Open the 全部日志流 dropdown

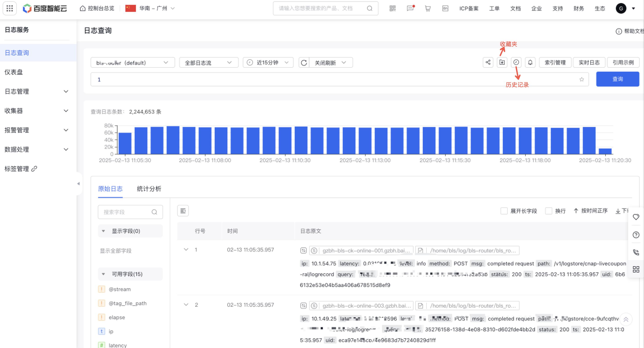point(209,63)
